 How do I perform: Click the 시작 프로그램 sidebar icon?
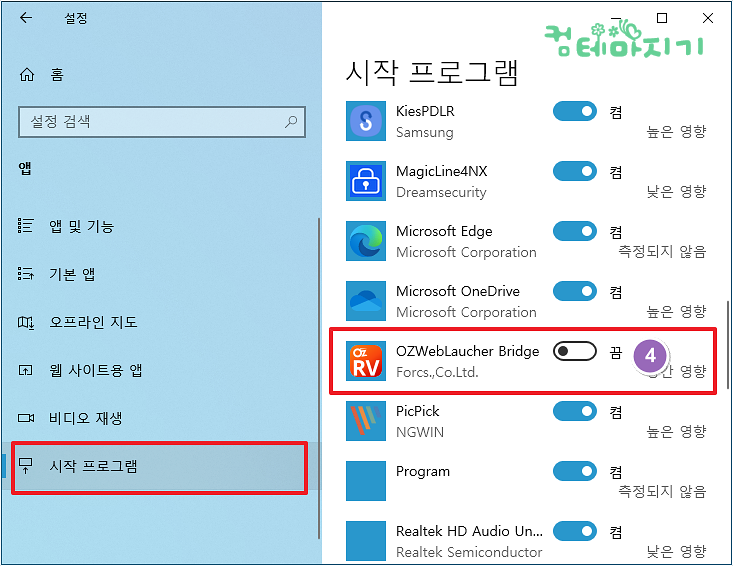(x=25, y=465)
